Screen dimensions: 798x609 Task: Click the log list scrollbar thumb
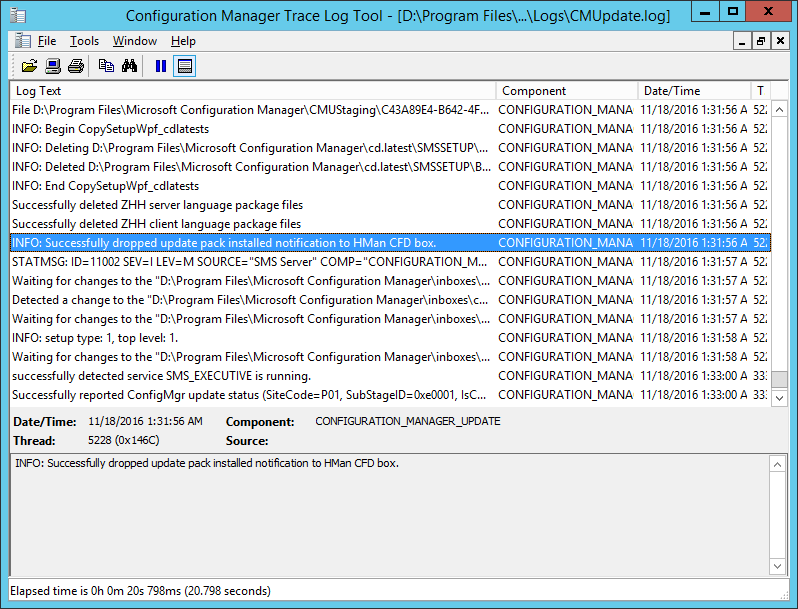[779, 379]
